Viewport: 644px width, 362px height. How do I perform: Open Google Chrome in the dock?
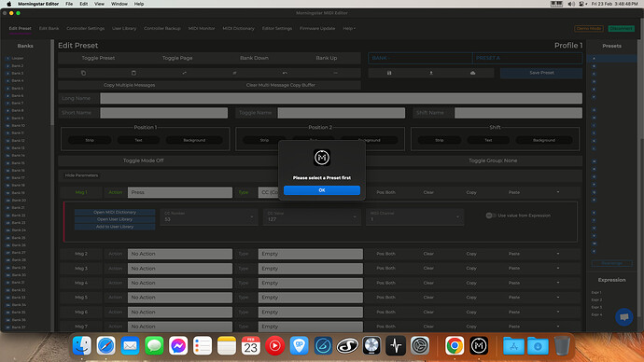[x=455, y=345]
